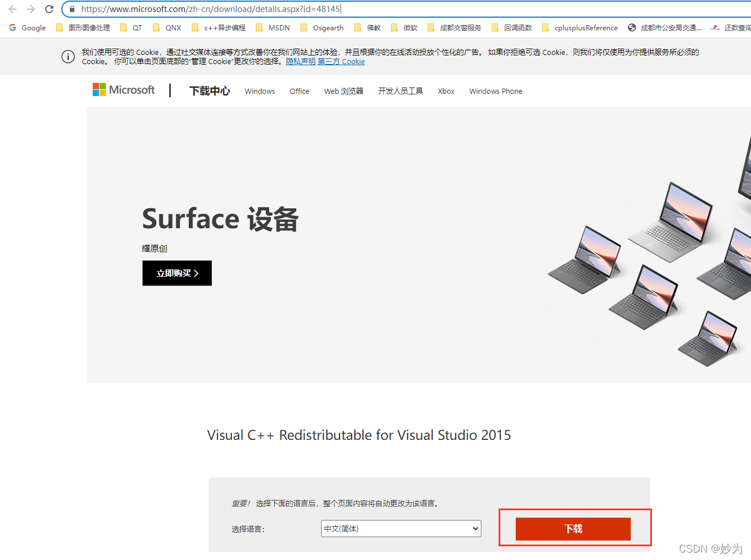Go to 下载中心 home
The width and height of the screenshot is (751, 560).
tap(210, 91)
